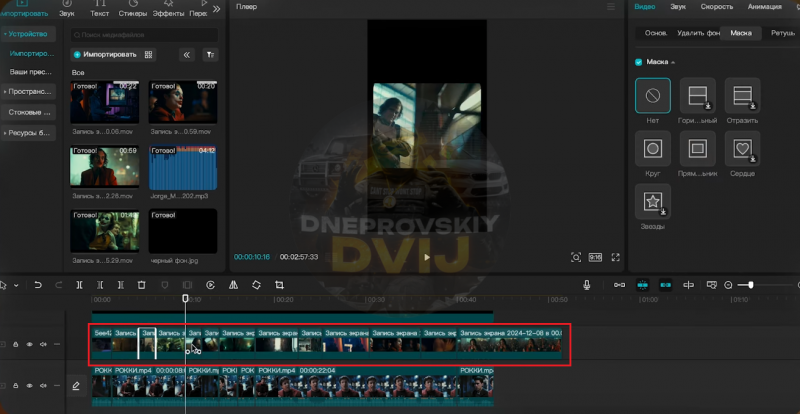Expand the Ресурсы б... section
The image size is (800, 414).
point(28,133)
